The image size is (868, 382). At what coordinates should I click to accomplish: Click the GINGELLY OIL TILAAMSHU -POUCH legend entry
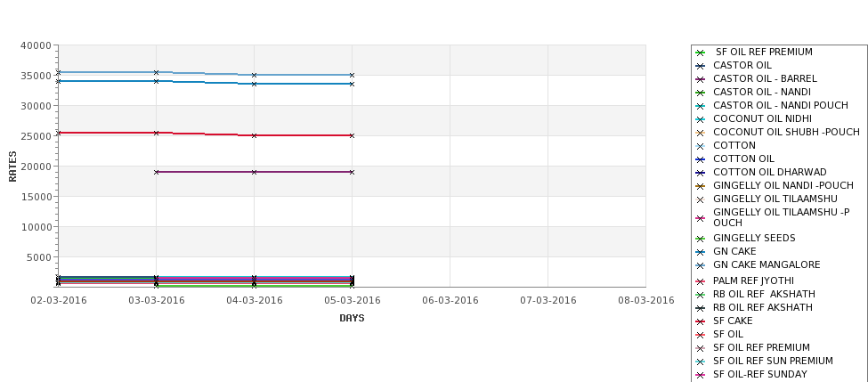[773, 217]
